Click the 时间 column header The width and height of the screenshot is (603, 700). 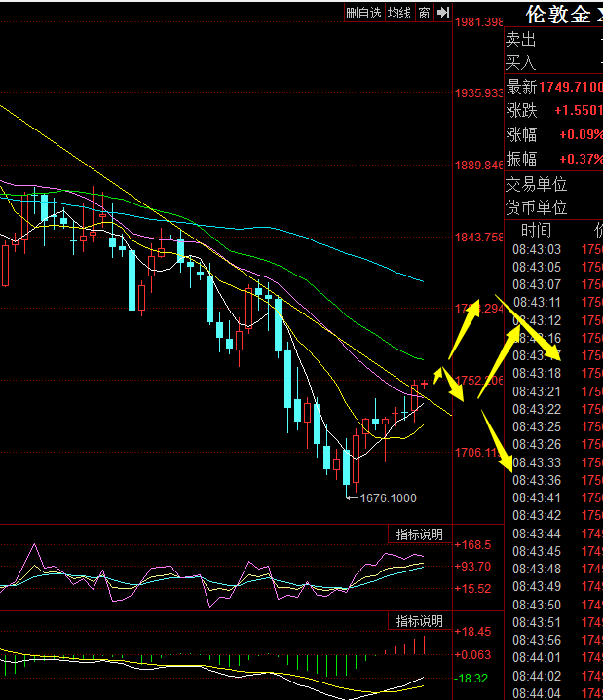pos(536,230)
